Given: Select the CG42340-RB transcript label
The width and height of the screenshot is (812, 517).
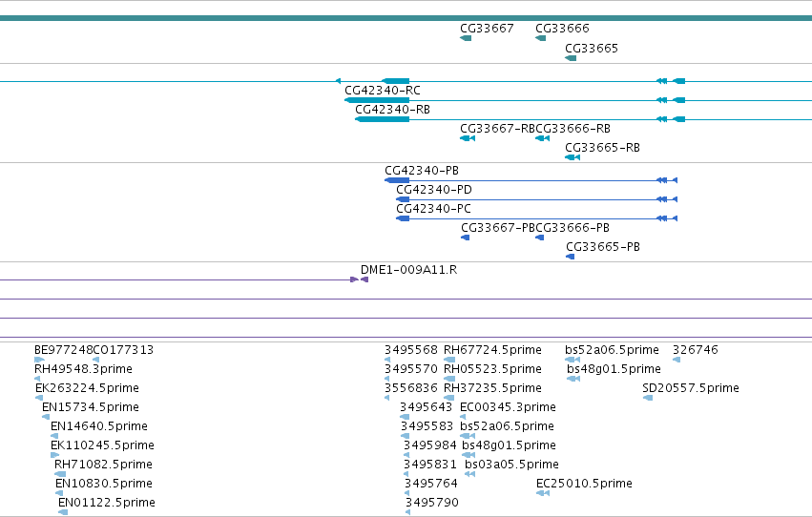Looking at the screenshot, I should coord(392,109).
